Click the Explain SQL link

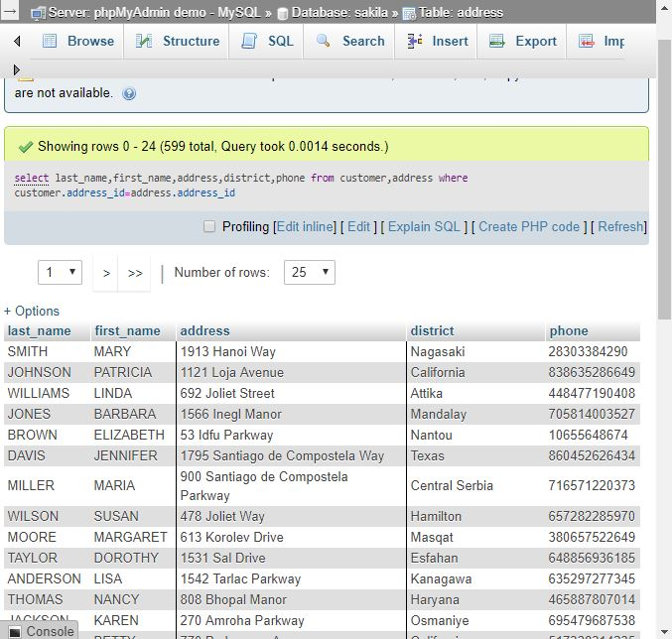(424, 226)
